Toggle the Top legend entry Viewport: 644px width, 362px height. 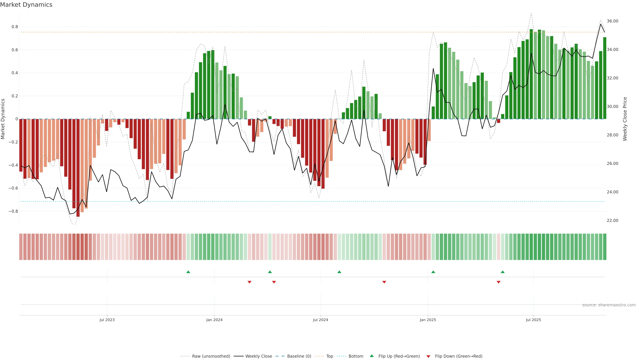pos(330,356)
